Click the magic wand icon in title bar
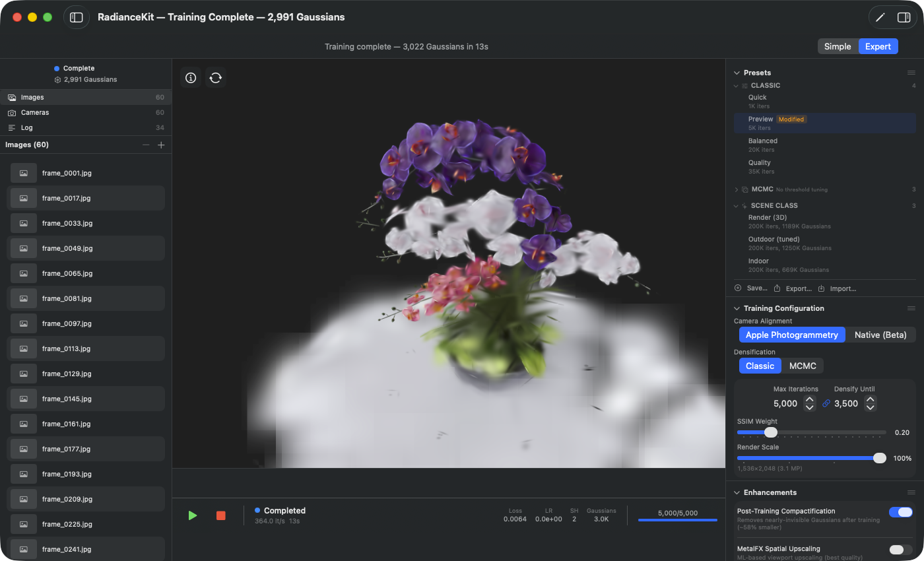924x561 pixels. 880,18
